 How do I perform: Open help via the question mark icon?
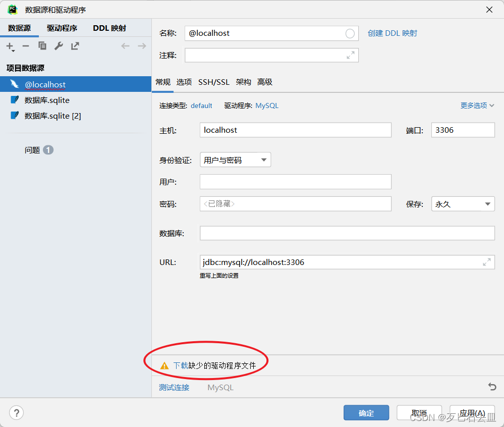pos(16,412)
